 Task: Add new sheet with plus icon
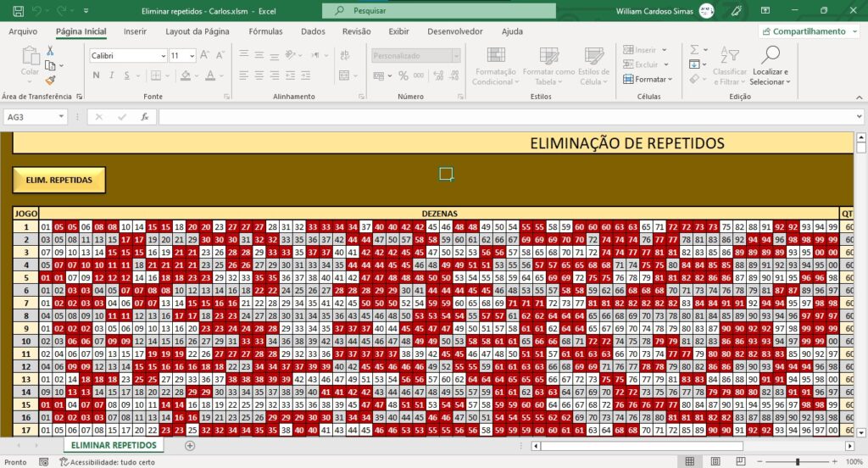pyautogui.click(x=190, y=445)
